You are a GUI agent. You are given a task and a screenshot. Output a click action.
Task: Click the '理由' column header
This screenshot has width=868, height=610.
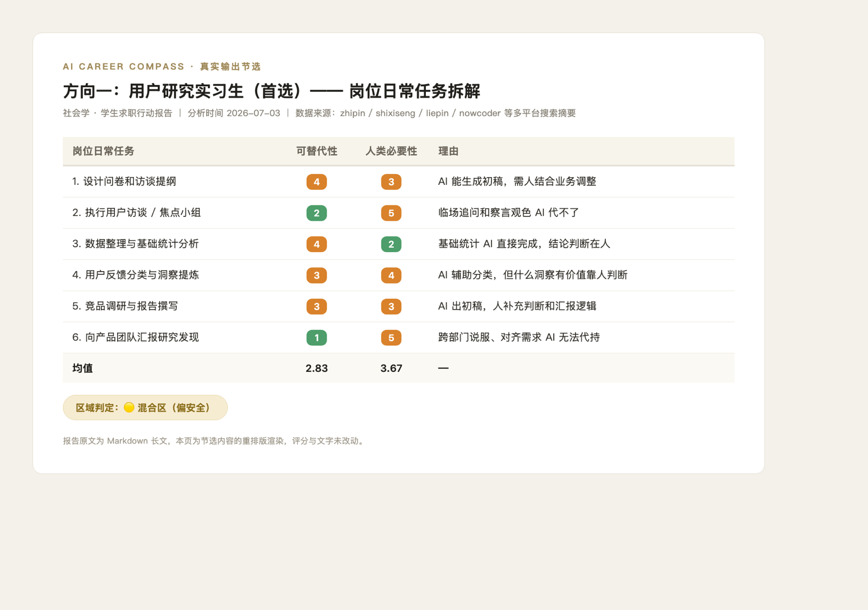(x=448, y=151)
